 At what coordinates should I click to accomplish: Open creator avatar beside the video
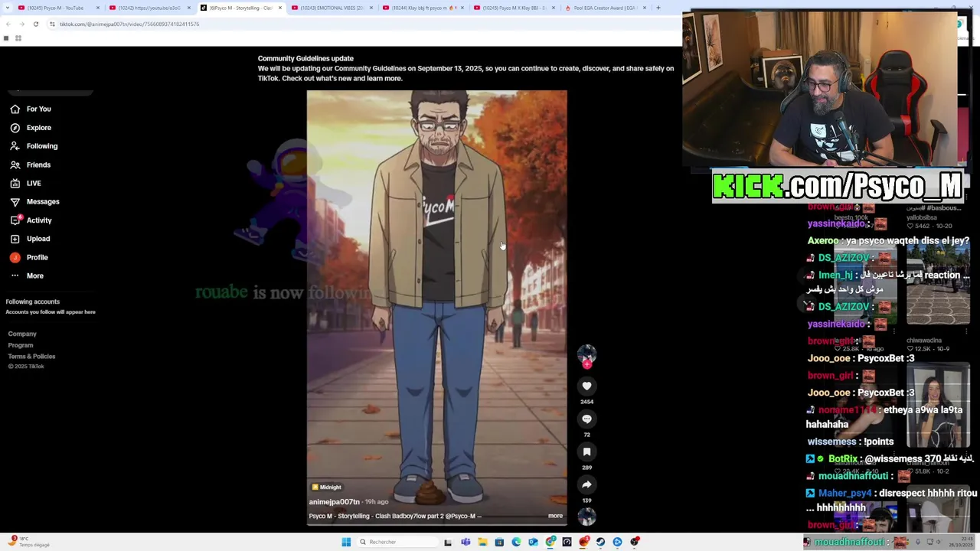pyautogui.click(x=586, y=354)
